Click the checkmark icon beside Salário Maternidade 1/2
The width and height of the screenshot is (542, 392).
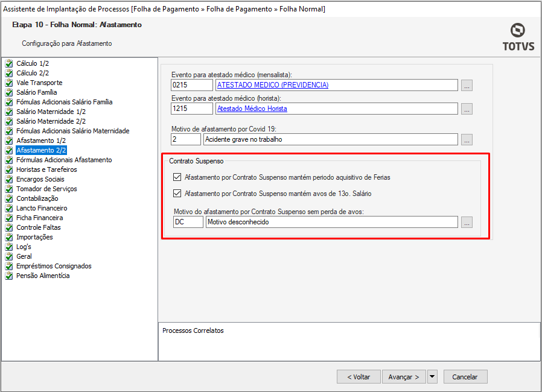click(9, 112)
